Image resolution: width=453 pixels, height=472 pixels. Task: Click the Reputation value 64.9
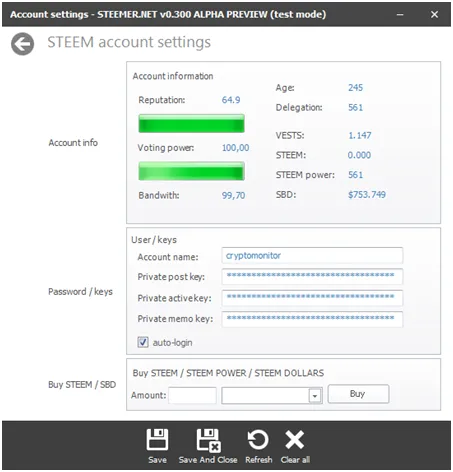pos(231,100)
